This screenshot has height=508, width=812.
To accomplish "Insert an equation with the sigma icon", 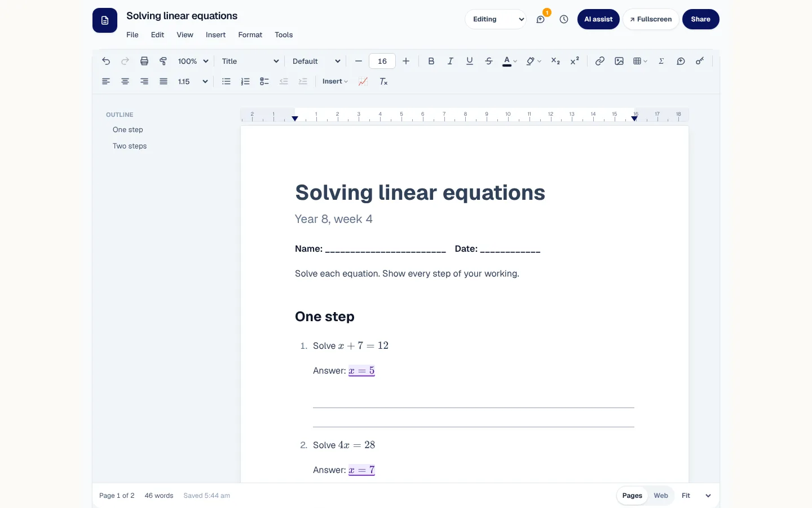I will 661,61.
